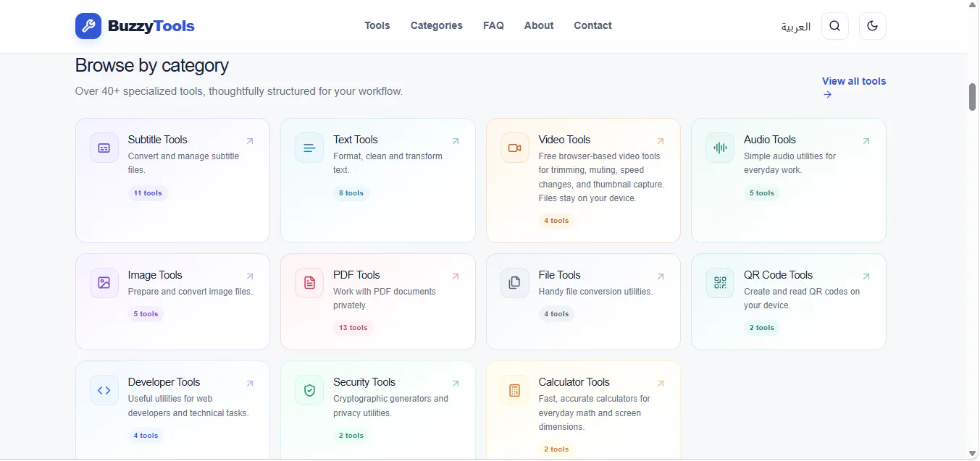Click the Developer Tools code brackets icon
980x461 pixels.
pos(104,390)
